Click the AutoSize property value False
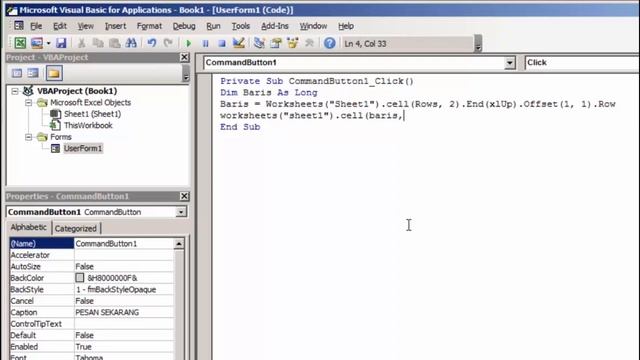The height and width of the screenshot is (360, 640). tap(124, 267)
